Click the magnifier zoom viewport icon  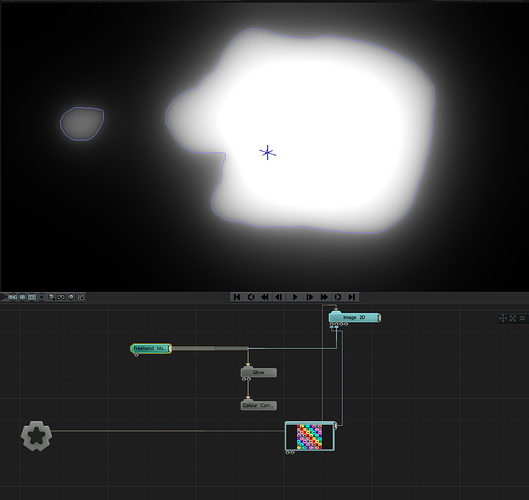pyautogui.click(x=51, y=297)
